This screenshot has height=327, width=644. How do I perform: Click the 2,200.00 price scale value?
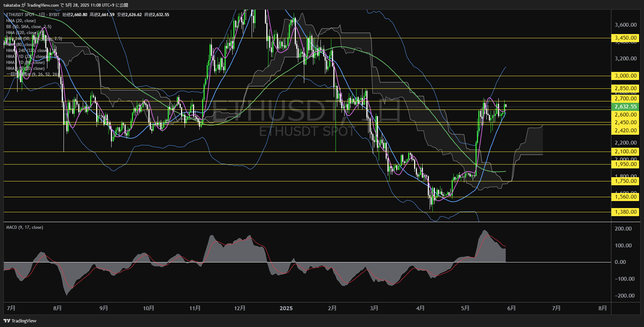pyautogui.click(x=626, y=143)
